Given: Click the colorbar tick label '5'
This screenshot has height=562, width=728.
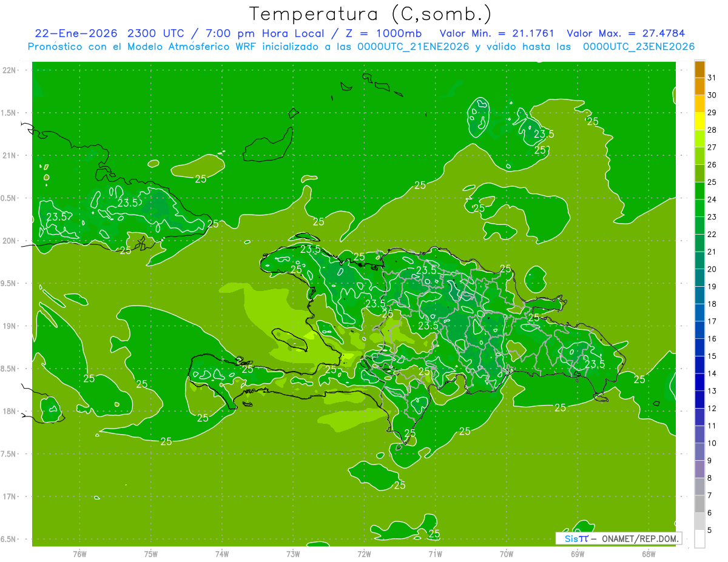Looking at the screenshot, I should [x=710, y=530].
